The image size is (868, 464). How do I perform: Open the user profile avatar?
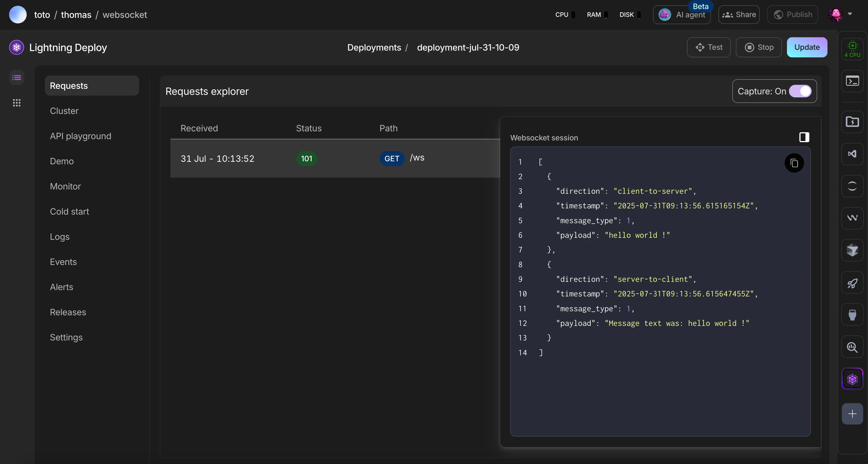pyautogui.click(x=835, y=15)
